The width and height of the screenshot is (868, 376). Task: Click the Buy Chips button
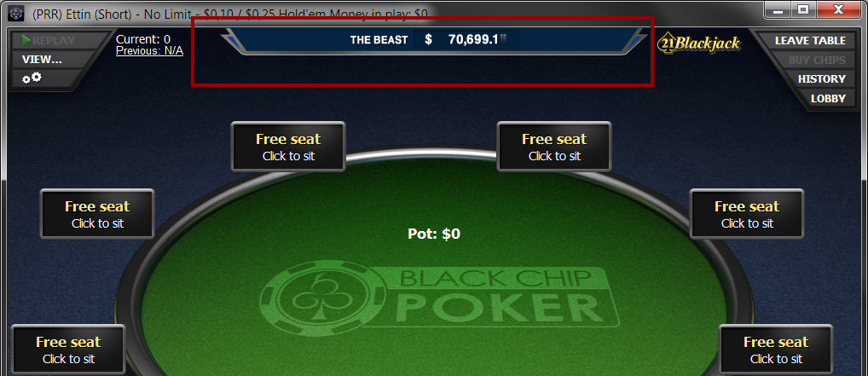[x=817, y=60]
